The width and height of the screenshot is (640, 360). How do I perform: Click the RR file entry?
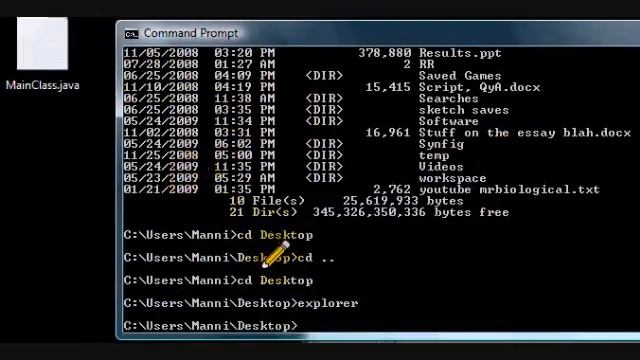(x=427, y=64)
